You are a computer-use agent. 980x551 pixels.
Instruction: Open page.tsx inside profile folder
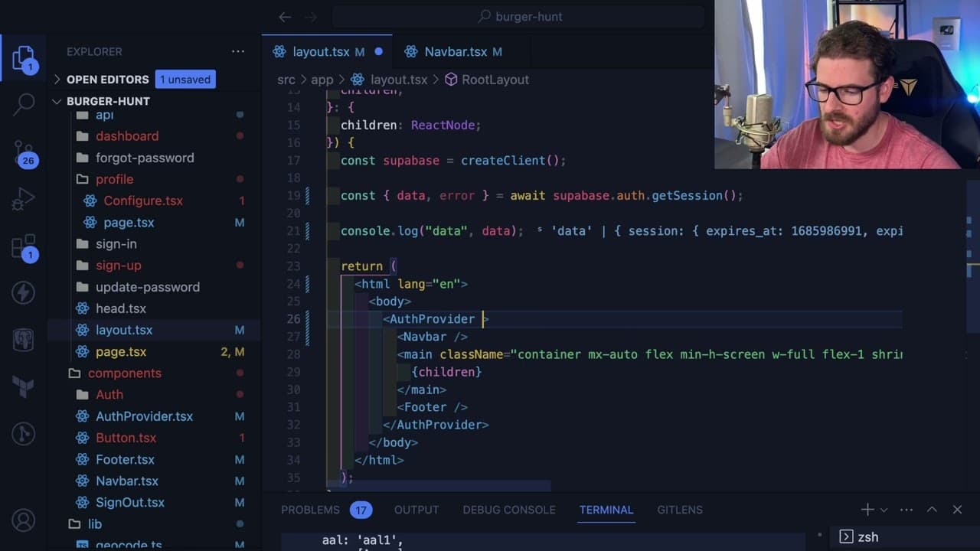point(129,222)
